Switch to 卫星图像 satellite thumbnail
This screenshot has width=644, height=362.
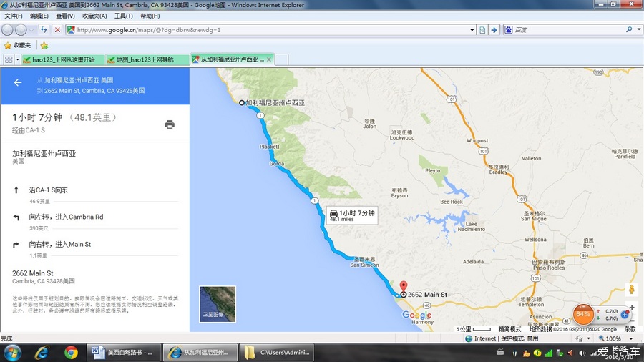tap(218, 304)
